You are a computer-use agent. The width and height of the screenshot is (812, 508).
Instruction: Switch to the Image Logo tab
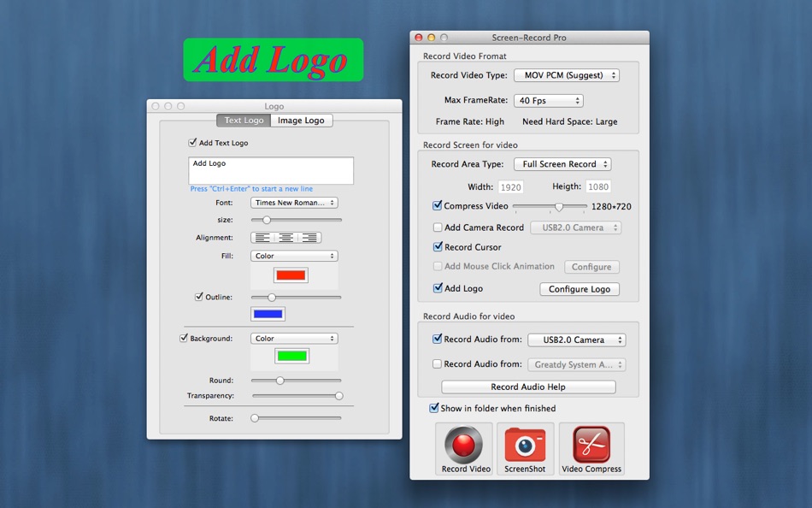pyautogui.click(x=302, y=121)
